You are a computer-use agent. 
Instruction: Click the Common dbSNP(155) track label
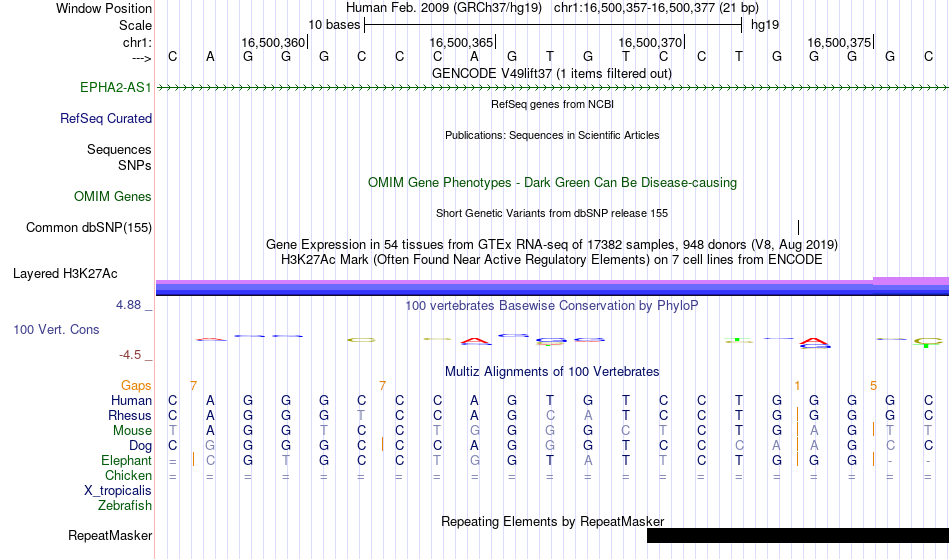tap(89, 228)
